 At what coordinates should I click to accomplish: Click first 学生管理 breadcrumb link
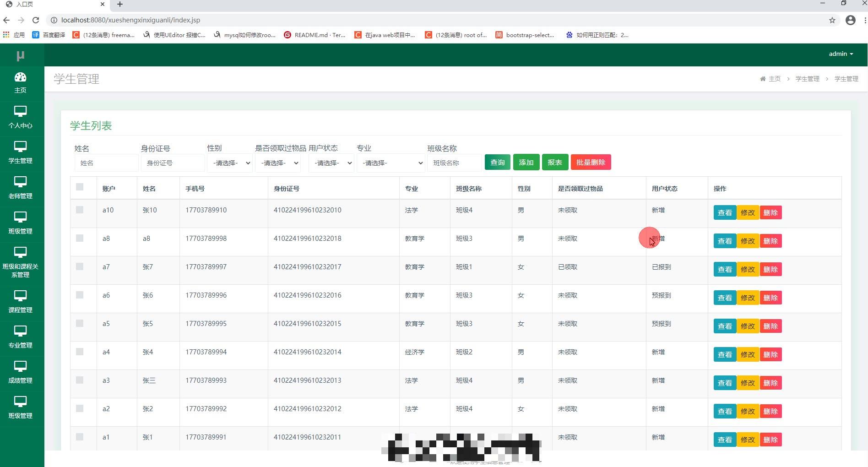click(808, 79)
